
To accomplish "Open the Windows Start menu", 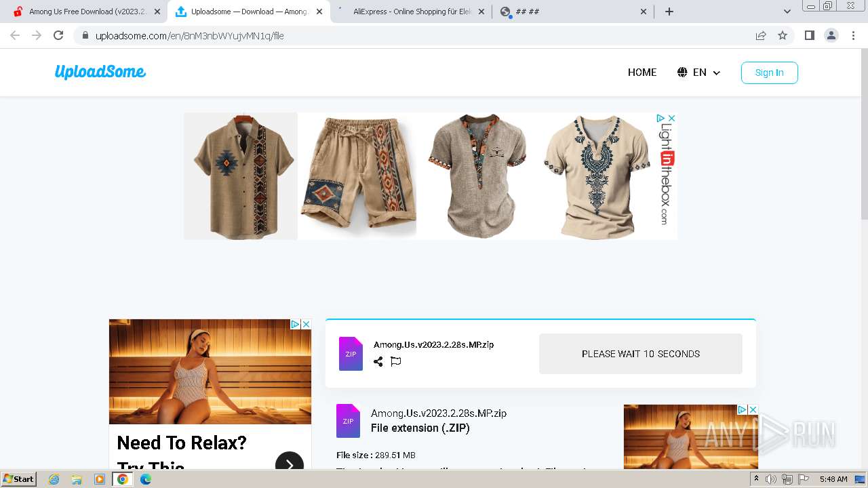I will coord(18,479).
